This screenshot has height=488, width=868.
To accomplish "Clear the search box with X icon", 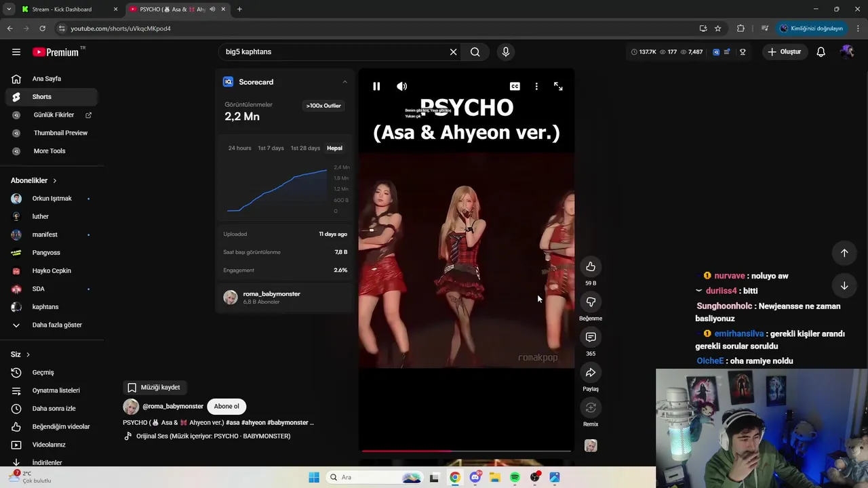I will tap(454, 52).
